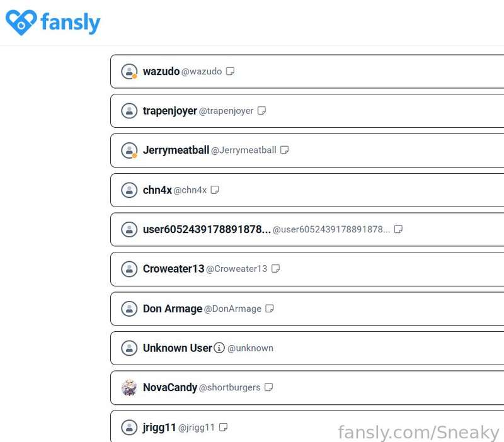Screen dimensions: 504x442
Task: Open the trapenjoyer profile name
Action: click(x=169, y=111)
